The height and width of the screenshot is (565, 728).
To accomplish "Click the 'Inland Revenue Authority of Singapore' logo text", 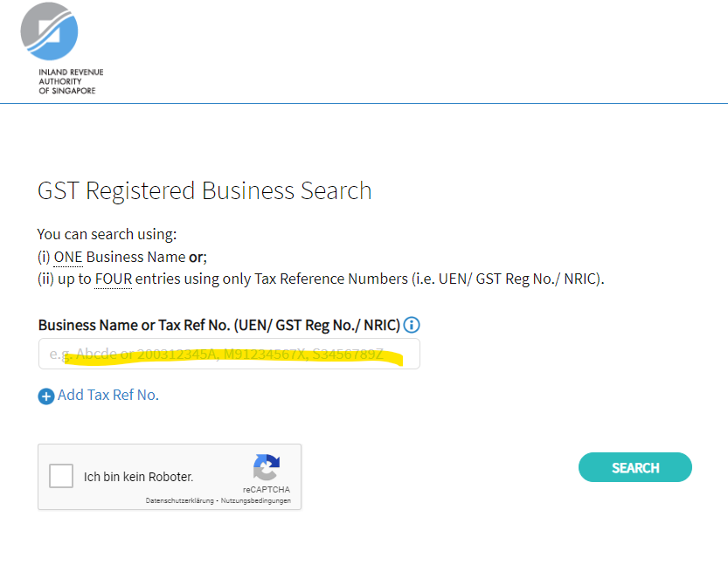I will (70, 81).
